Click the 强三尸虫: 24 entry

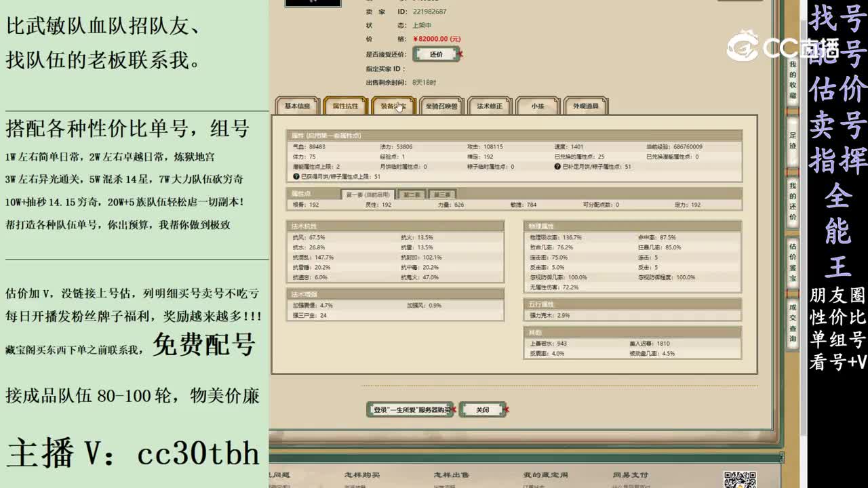pos(309,315)
